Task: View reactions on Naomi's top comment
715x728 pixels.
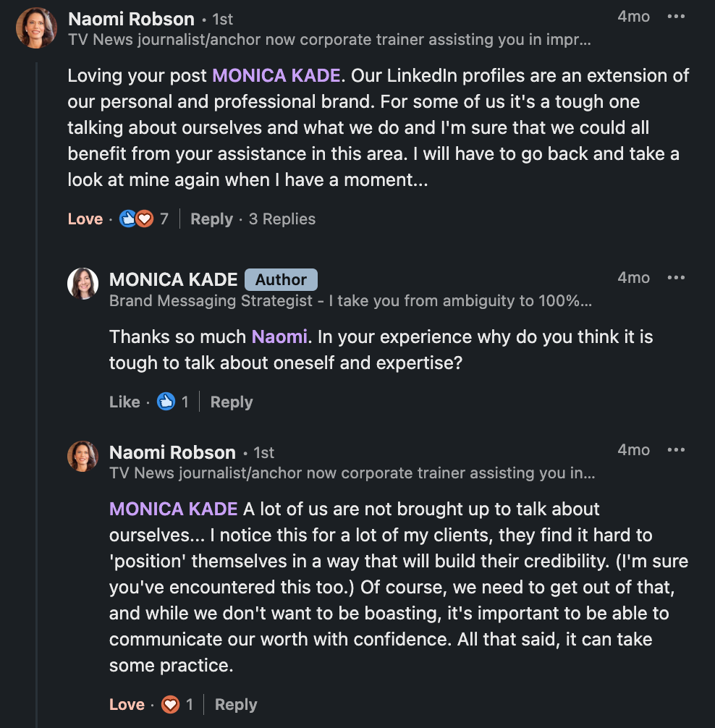Action: click(143, 219)
